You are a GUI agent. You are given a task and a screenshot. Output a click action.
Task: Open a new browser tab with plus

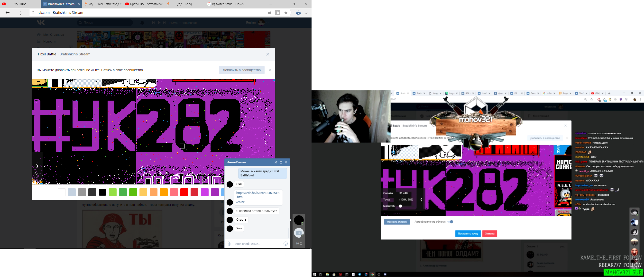[x=250, y=4]
